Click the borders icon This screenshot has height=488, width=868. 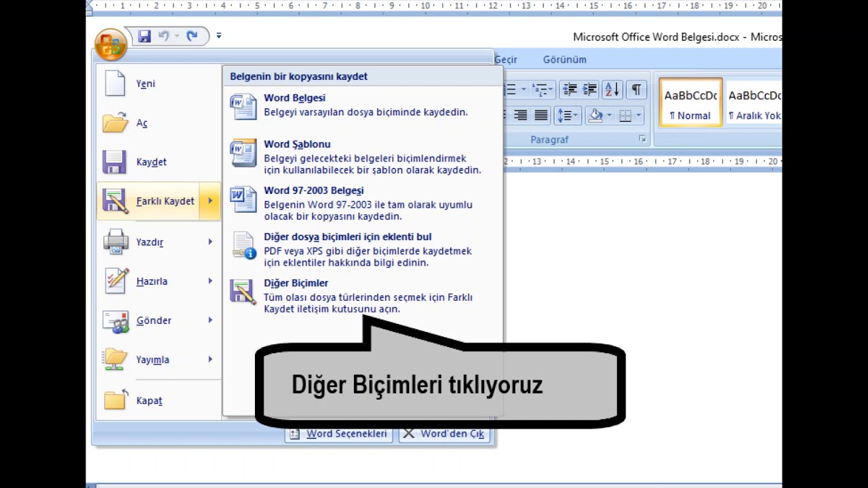click(x=626, y=116)
